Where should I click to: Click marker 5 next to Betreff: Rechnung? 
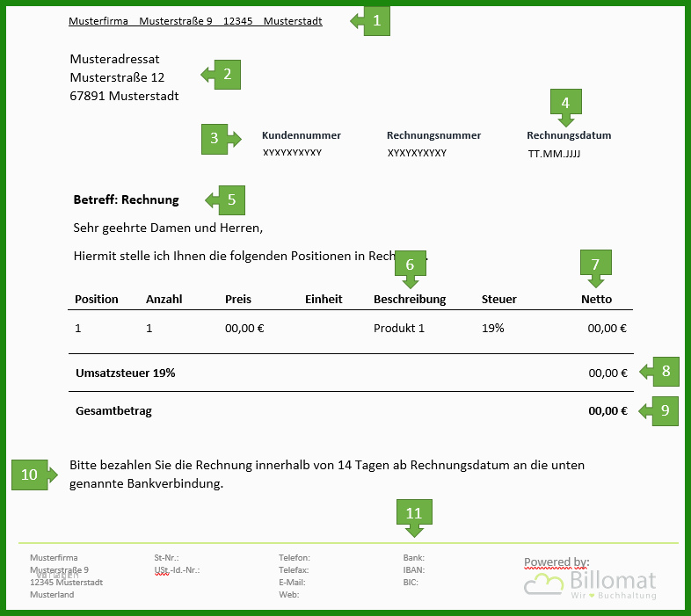point(226,200)
